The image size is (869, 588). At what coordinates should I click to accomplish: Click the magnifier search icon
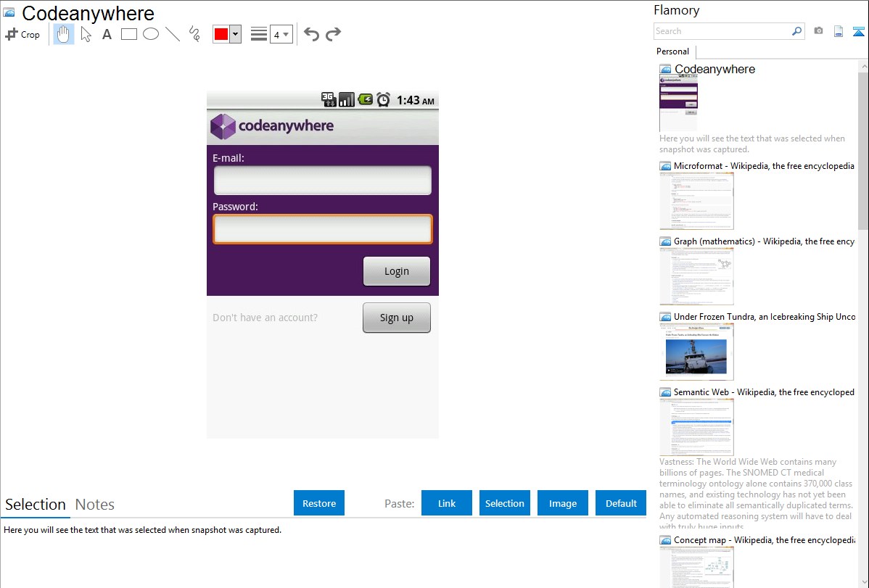click(x=797, y=31)
